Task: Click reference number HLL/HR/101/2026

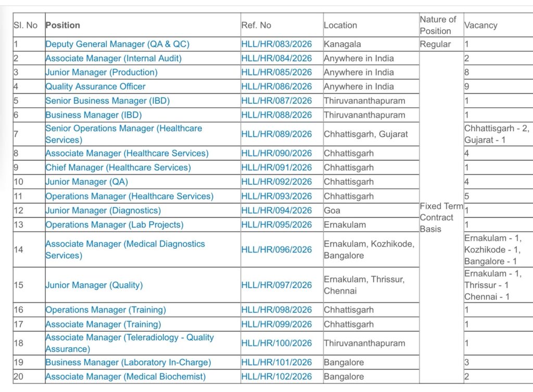Action: (276, 362)
